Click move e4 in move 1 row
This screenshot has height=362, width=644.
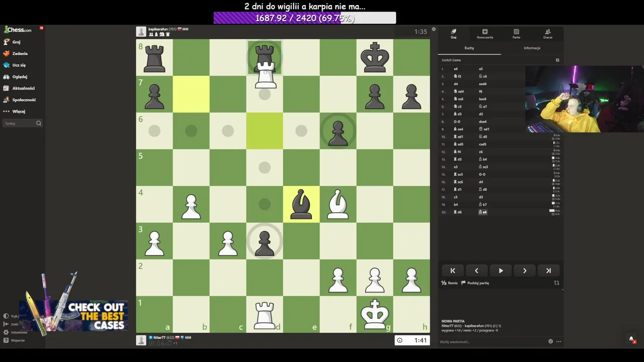[x=456, y=69]
